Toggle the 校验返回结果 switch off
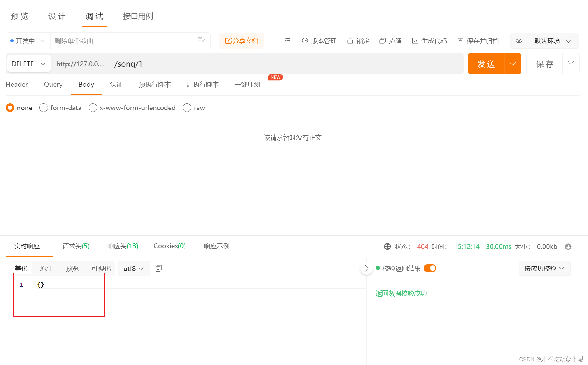588x365 pixels. point(430,268)
